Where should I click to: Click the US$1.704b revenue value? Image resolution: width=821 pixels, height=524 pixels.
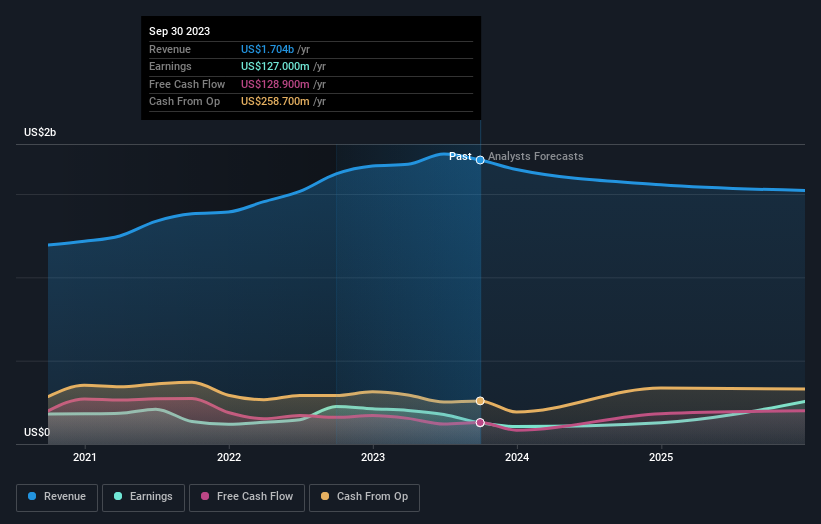tap(267, 49)
